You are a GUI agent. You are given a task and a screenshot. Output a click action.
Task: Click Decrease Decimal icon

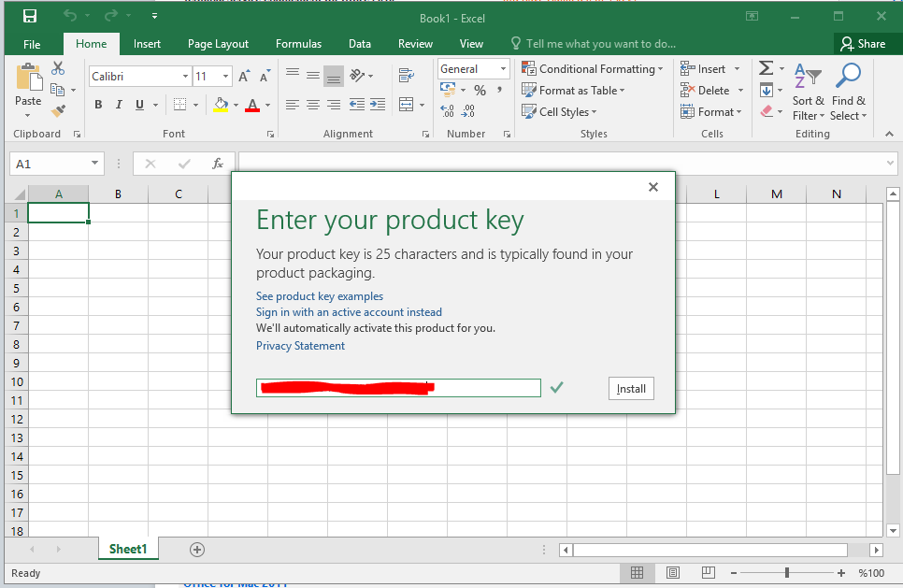pos(468,110)
